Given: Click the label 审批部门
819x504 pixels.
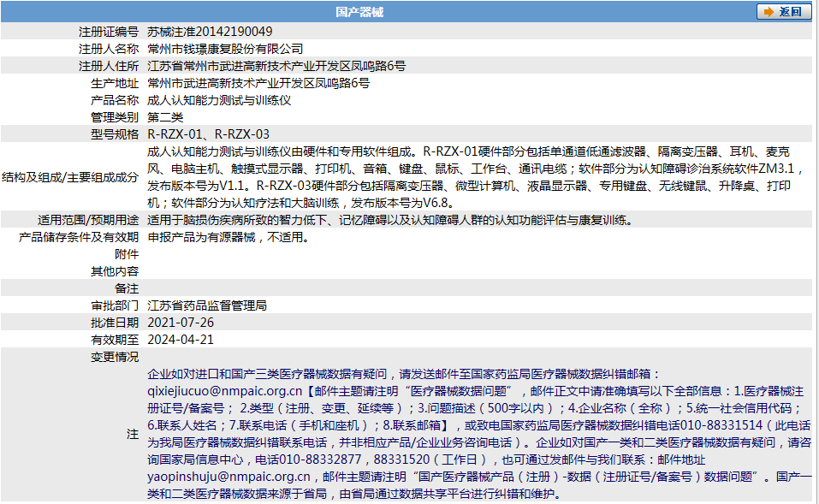Looking at the screenshot, I should [x=115, y=306].
